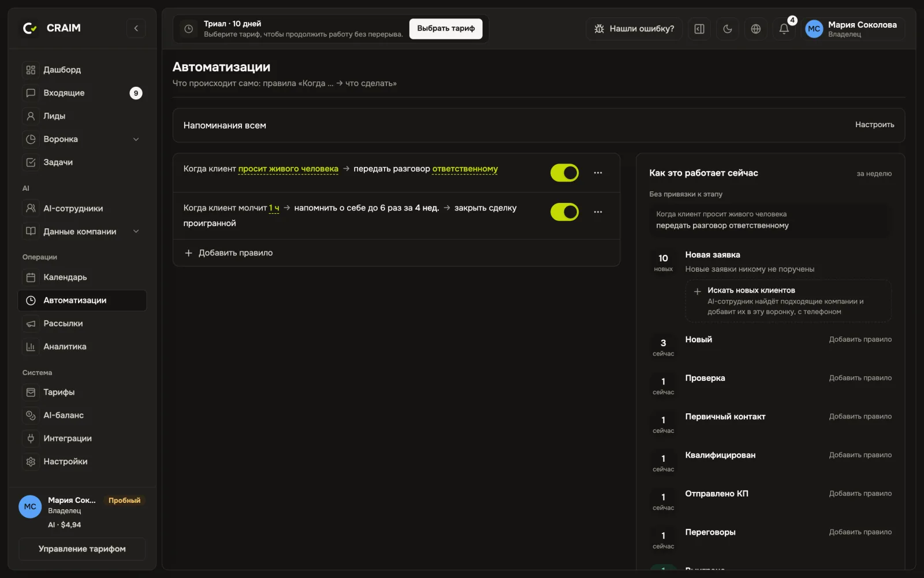
Task: Click Добавить правило below the rules list
Action: [x=229, y=253]
